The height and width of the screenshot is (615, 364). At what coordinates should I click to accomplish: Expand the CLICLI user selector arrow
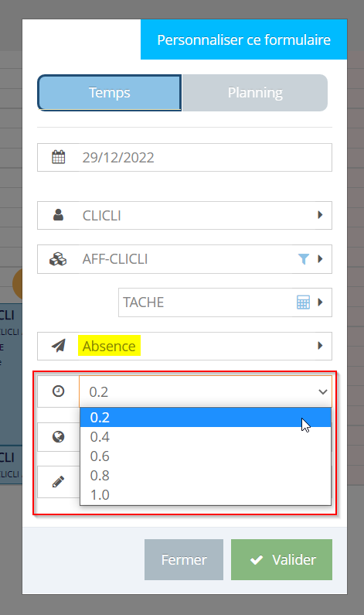click(320, 215)
